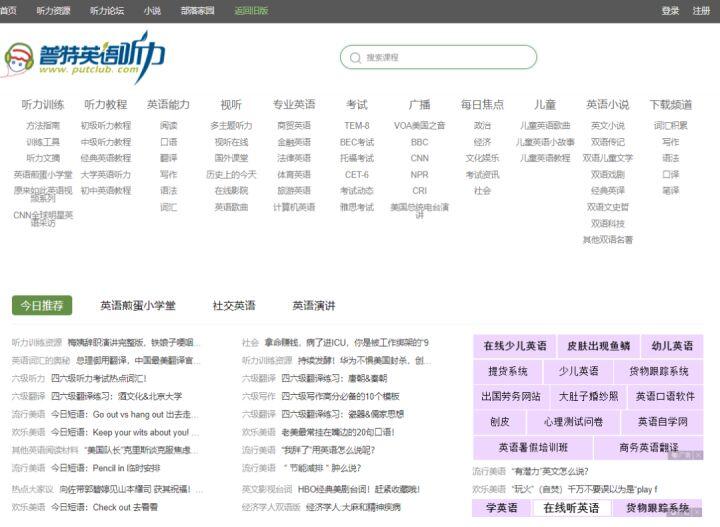This screenshot has height=527, width=720.
Task: Open the 下载频道 category heading
Action: click(x=670, y=105)
